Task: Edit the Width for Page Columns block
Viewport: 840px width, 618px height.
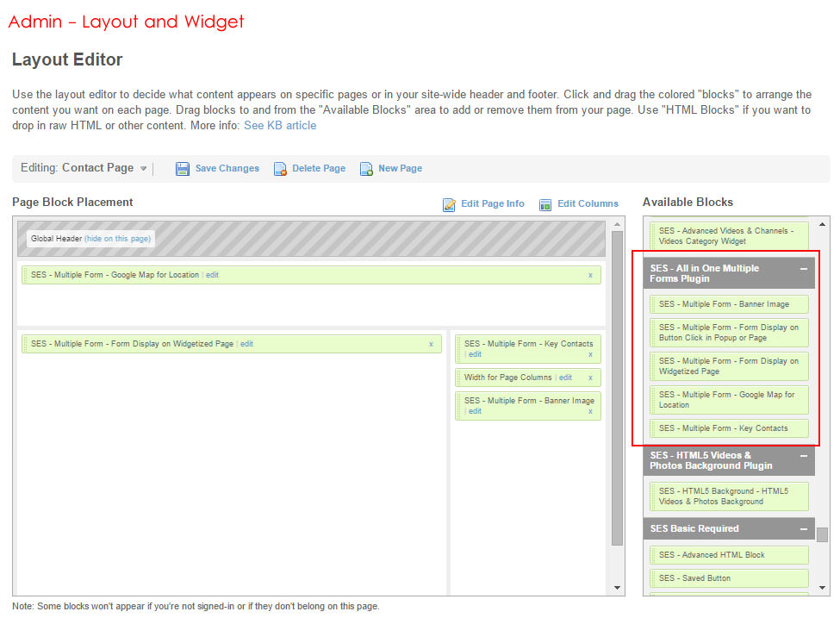Action: click(x=565, y=378)
